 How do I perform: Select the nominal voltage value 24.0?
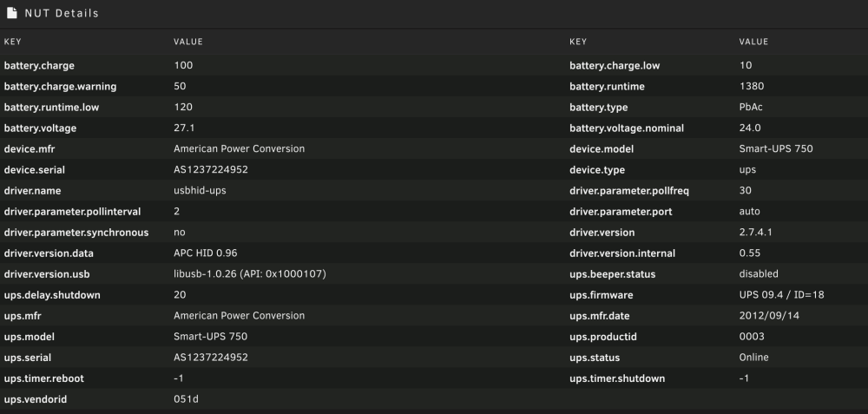click(x=750, y=128)
